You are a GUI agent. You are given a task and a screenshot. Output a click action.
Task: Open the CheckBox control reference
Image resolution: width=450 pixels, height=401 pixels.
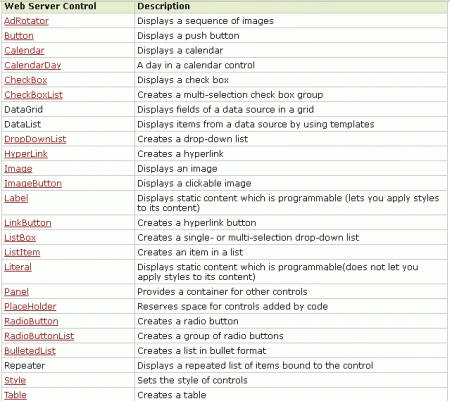pos(26,80)
